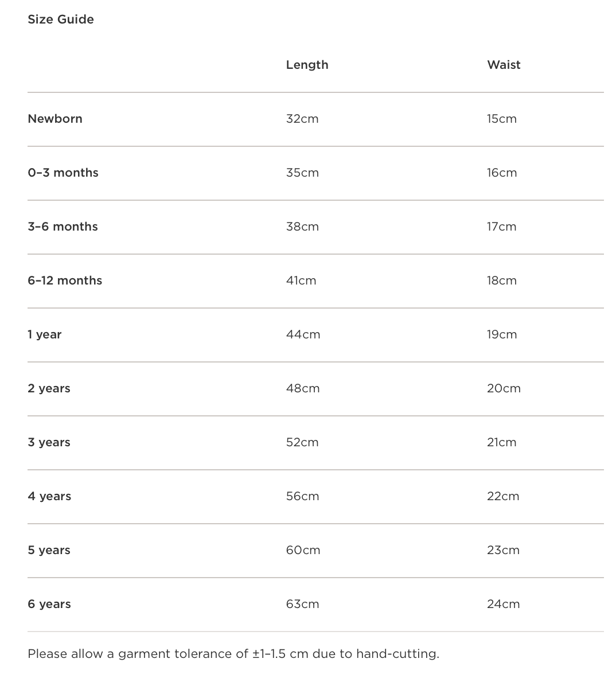This screenshot has height=678, width=616.
Task: Click the 32cm Newborn length value
Action: coord(302,119)
